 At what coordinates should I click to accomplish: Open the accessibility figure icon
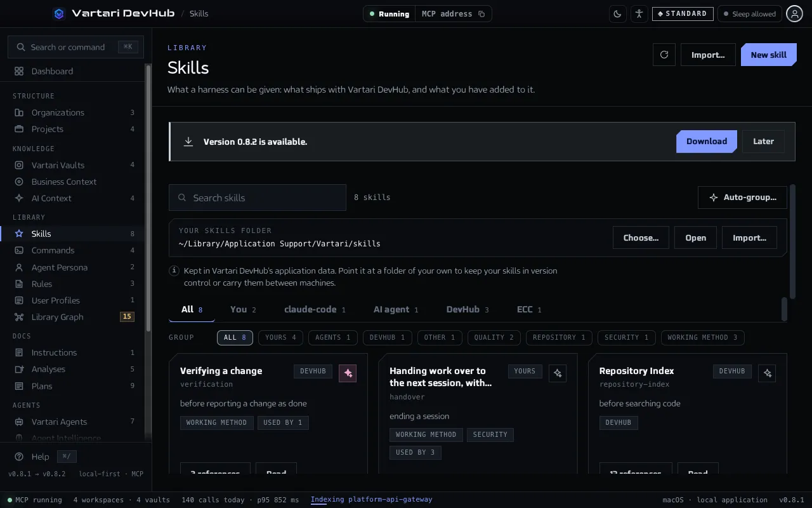pyautogui.click(x=639, y=14)
